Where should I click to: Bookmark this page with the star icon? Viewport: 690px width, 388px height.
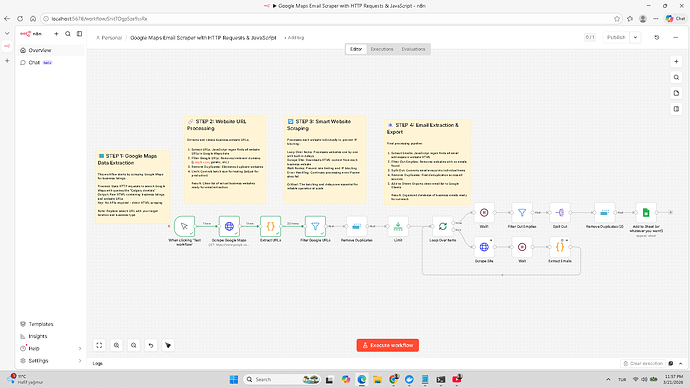(x=617, y=19)
